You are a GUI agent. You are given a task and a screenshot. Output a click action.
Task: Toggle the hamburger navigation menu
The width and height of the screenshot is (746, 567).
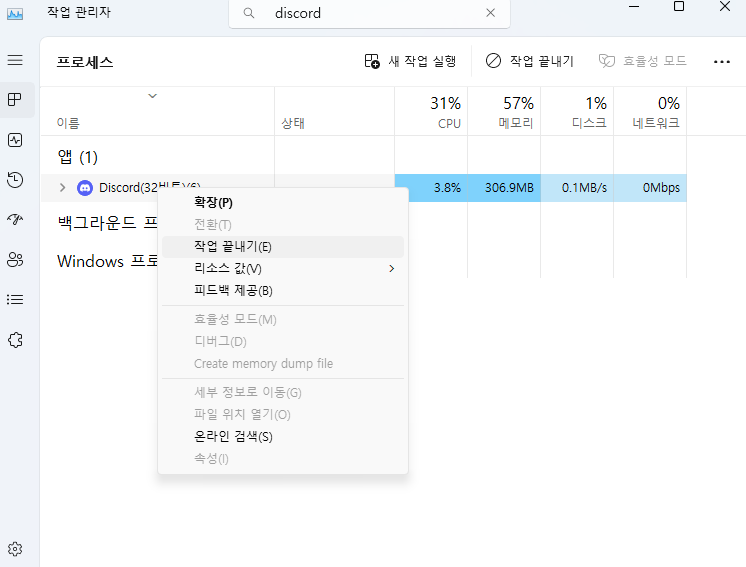coord(15,60)
